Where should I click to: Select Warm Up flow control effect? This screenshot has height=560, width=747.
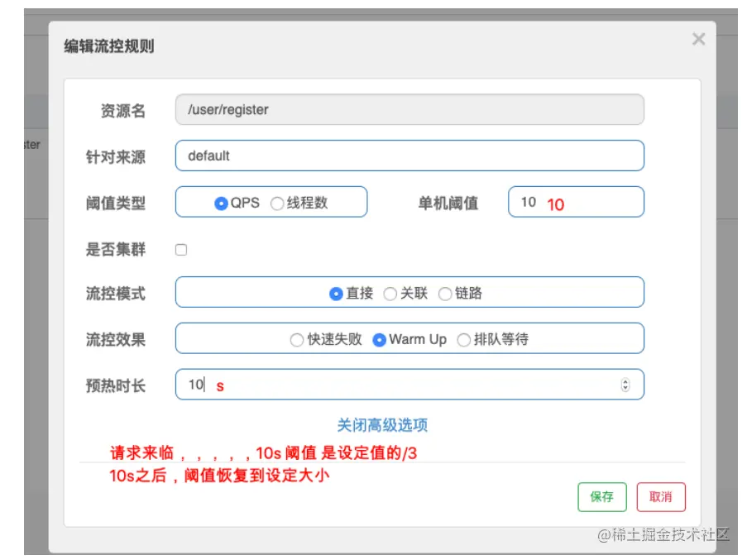(380, 340)
